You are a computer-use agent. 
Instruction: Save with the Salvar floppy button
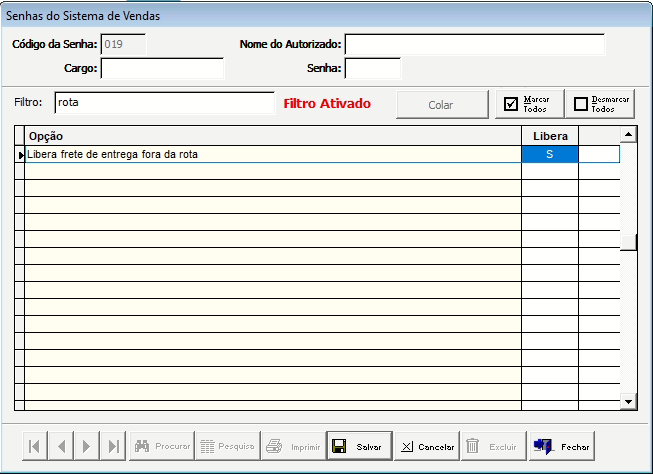point(359,446)
